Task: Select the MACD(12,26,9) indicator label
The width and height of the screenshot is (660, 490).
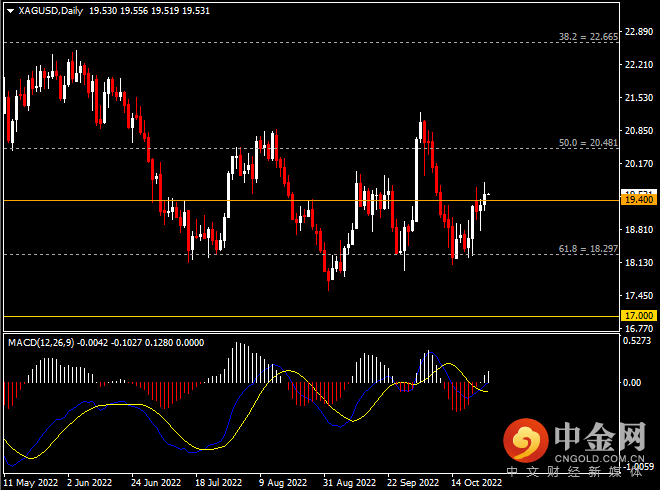Action: [41, 343]
